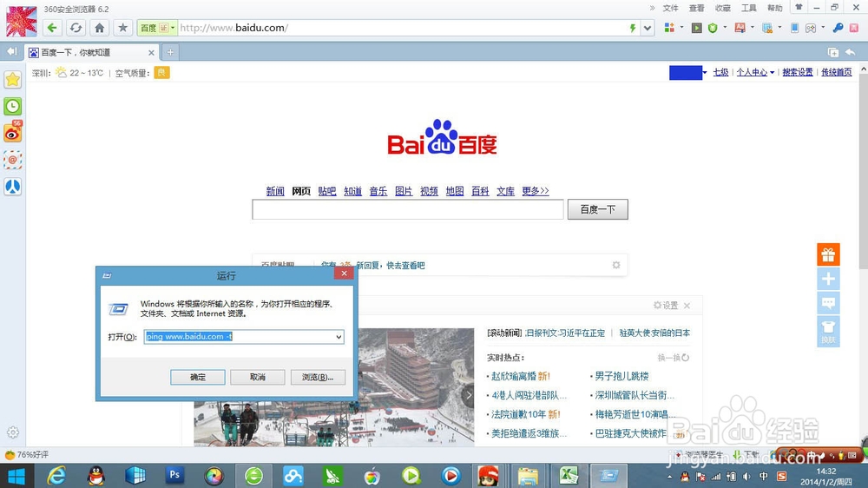Click the blue plus floating button
The height and width of the screenshot is (488, 868).
point(828,279)
